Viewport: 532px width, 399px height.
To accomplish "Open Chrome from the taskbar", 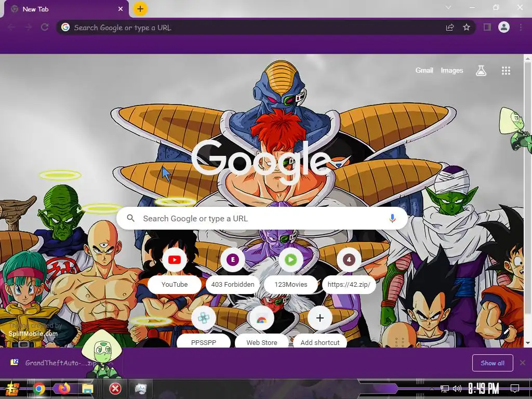I will 38,389.
